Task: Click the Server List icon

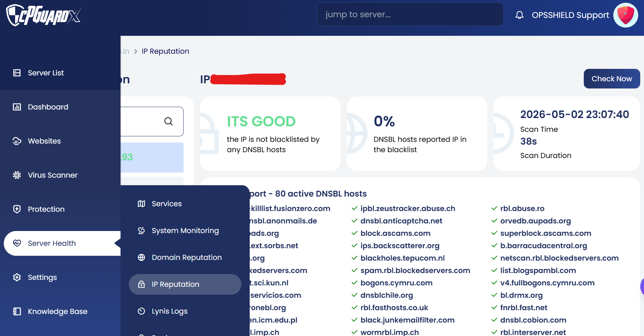Action: coord(17,73)
